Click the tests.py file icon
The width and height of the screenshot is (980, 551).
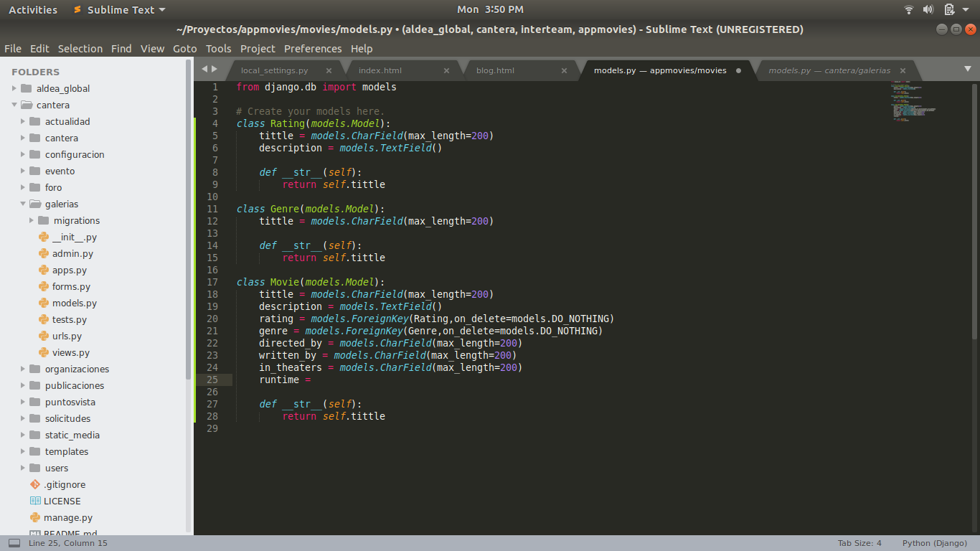44,320
